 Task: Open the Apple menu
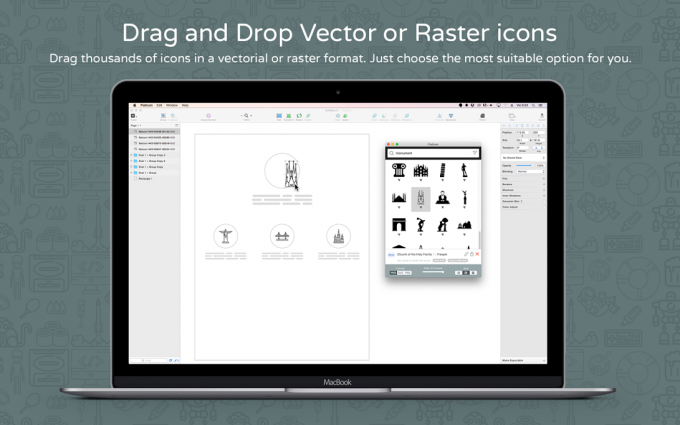point(134,105)
